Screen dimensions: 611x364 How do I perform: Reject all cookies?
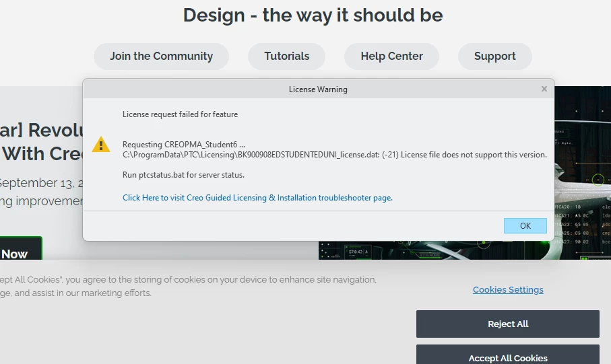point(508,324)
